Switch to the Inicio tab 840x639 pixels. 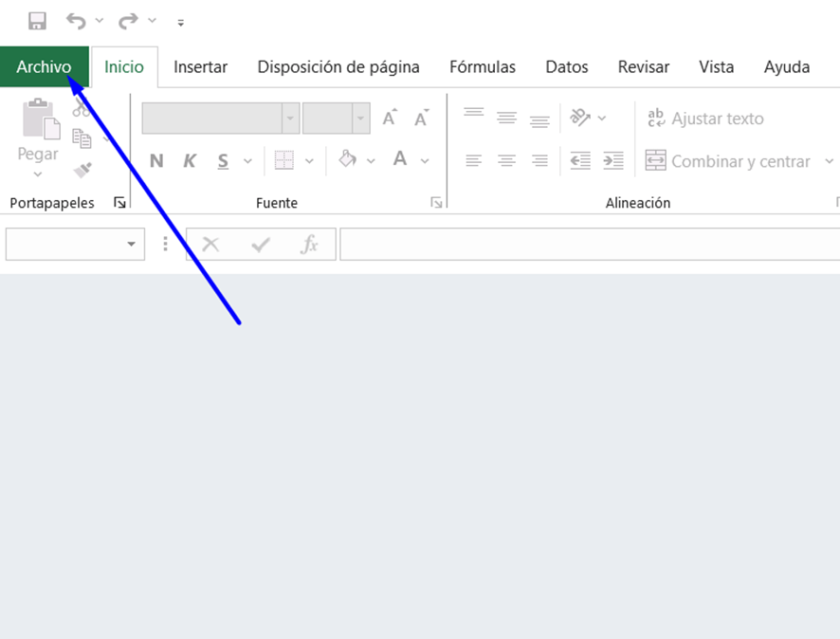(124, 67)
